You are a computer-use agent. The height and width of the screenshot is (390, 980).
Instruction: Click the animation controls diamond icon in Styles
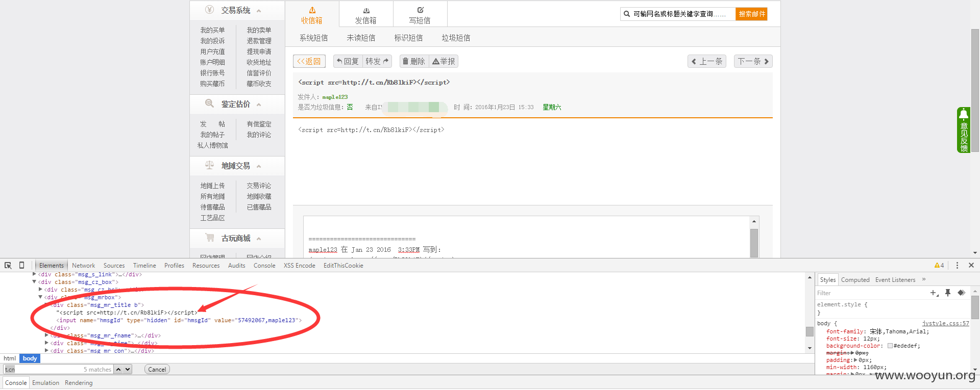[961, 293]
